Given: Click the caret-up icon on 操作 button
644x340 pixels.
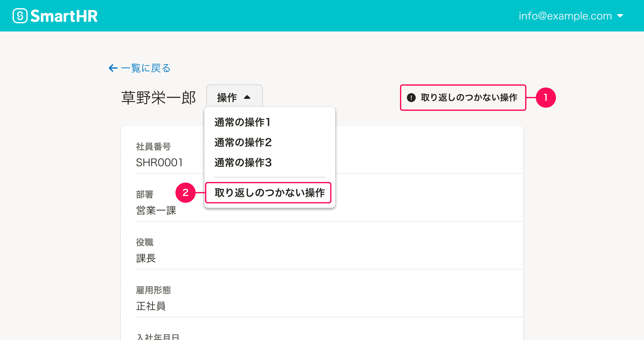Looking at the screenshot, I should coord(247,97).
